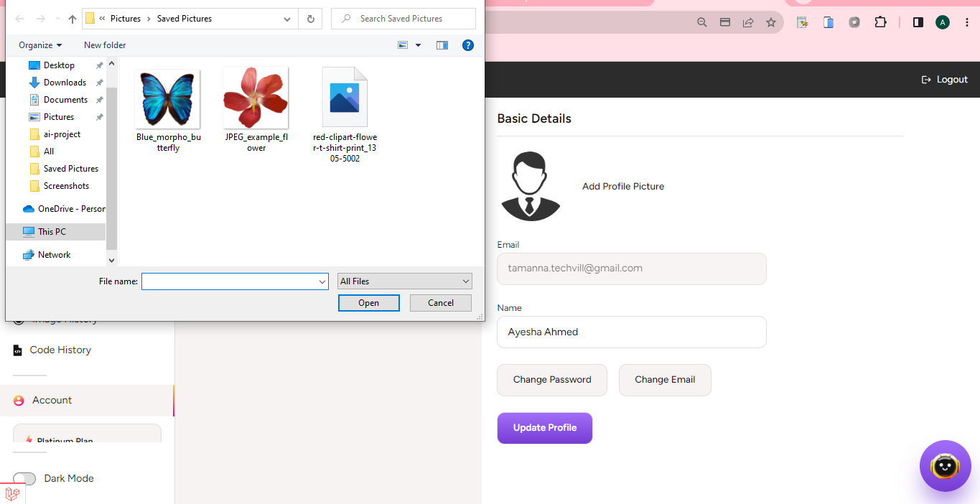Click the browser zoom magnifier icon
Screen dimensions: 980x504
(x=702, y=22)
